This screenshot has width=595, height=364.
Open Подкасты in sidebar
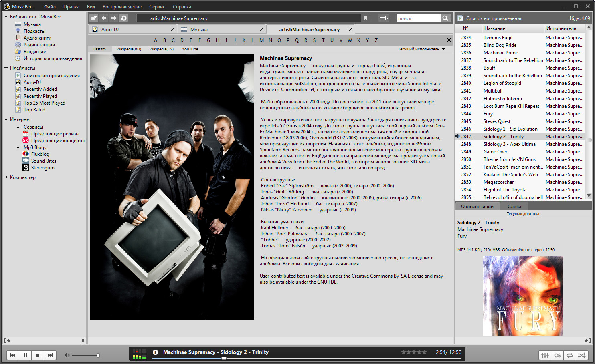click(34, 31)
